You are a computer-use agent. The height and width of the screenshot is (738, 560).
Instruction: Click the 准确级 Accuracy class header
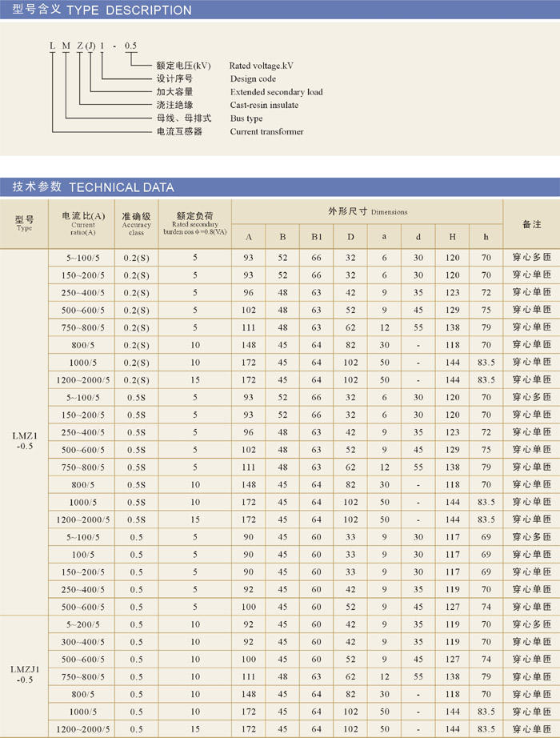tap(136, 223)
